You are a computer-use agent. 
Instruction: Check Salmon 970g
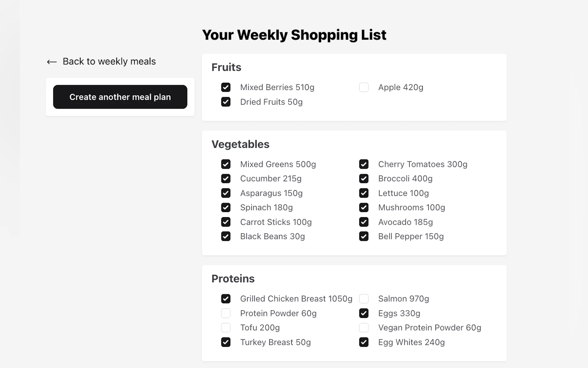364,299
